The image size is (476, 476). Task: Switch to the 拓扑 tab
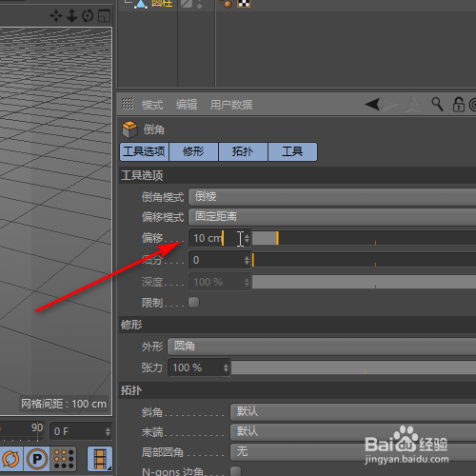[243, 151]
